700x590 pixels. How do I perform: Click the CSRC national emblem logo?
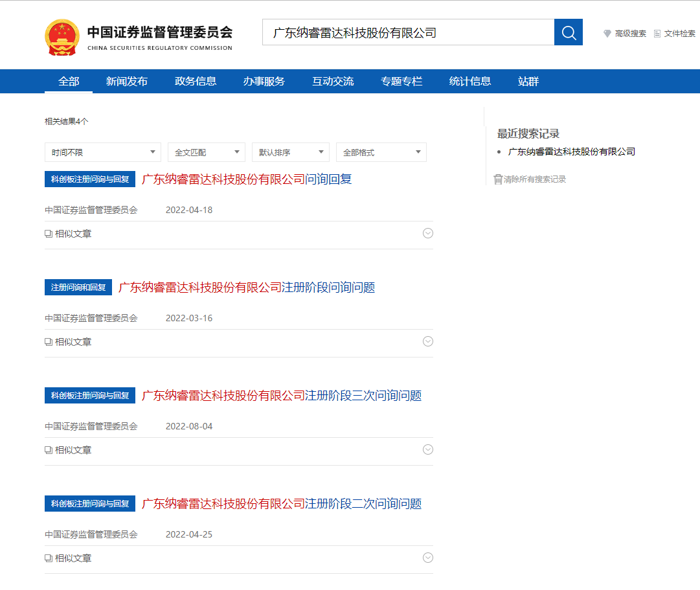pyautogui.click(x=62, y=38)
